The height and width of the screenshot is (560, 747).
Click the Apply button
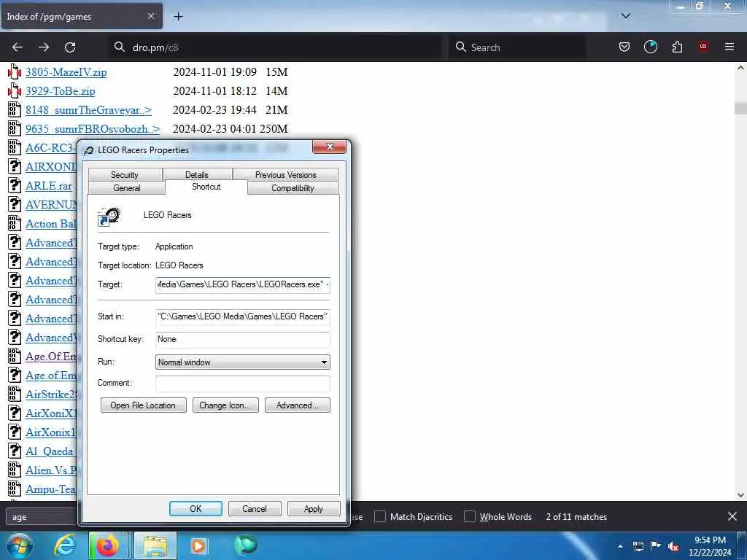coord(314,508)
